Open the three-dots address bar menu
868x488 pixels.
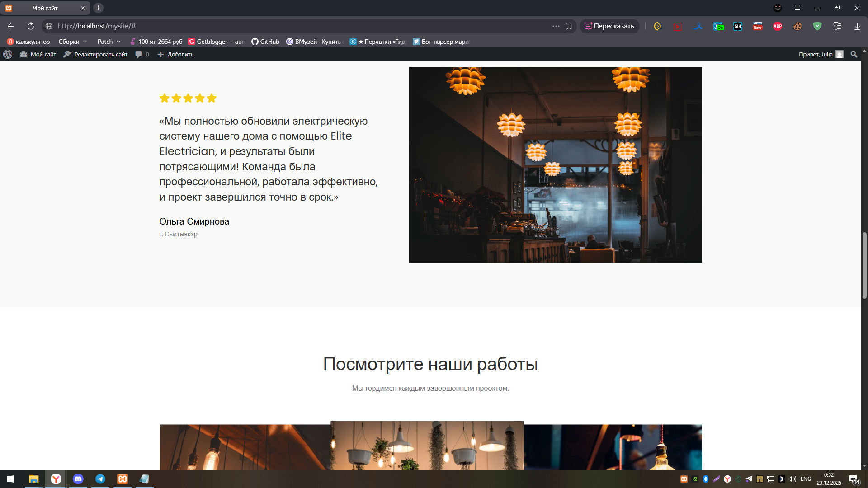pyautogui.click(x=556, y=26)
